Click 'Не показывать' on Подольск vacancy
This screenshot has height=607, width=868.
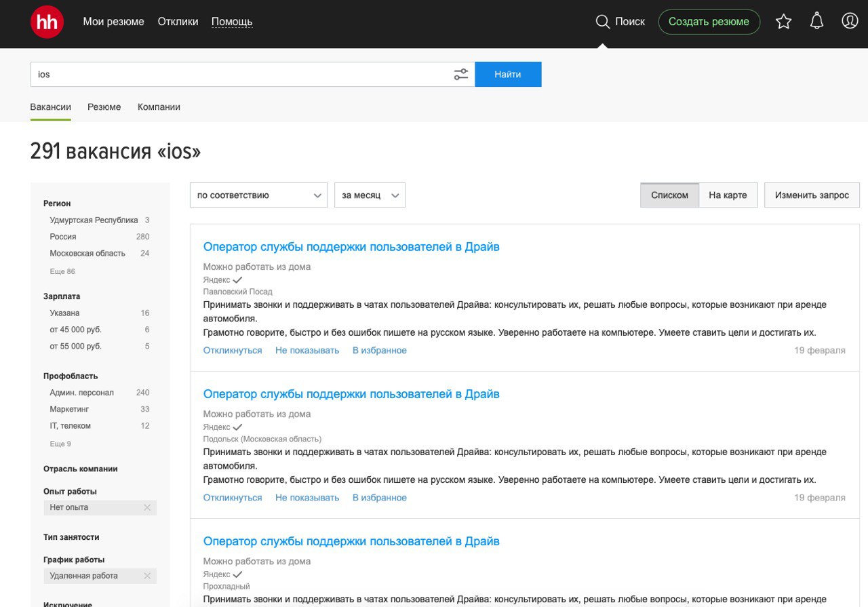coord(307,498)
